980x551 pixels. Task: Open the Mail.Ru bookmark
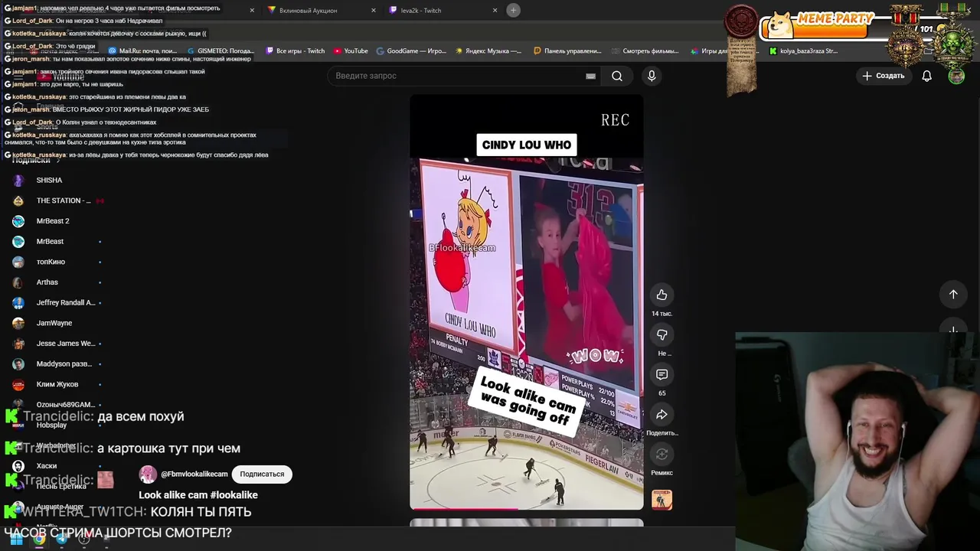coord(142,51)
